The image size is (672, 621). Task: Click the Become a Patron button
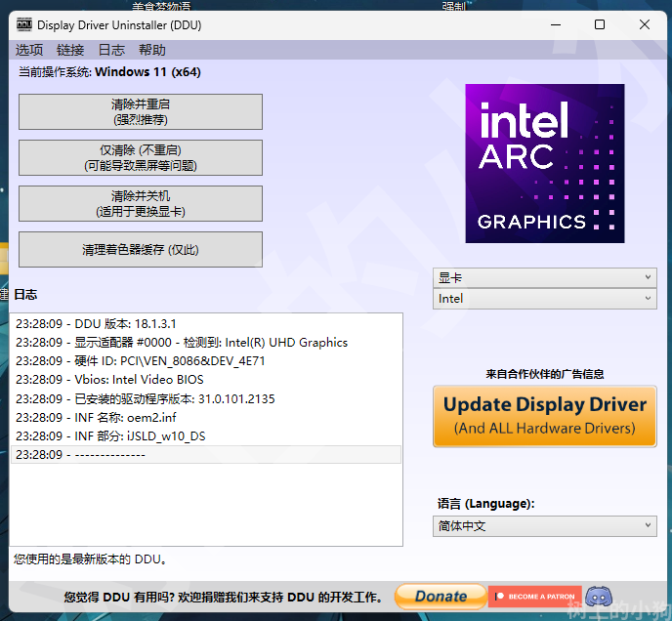(535, 597)
